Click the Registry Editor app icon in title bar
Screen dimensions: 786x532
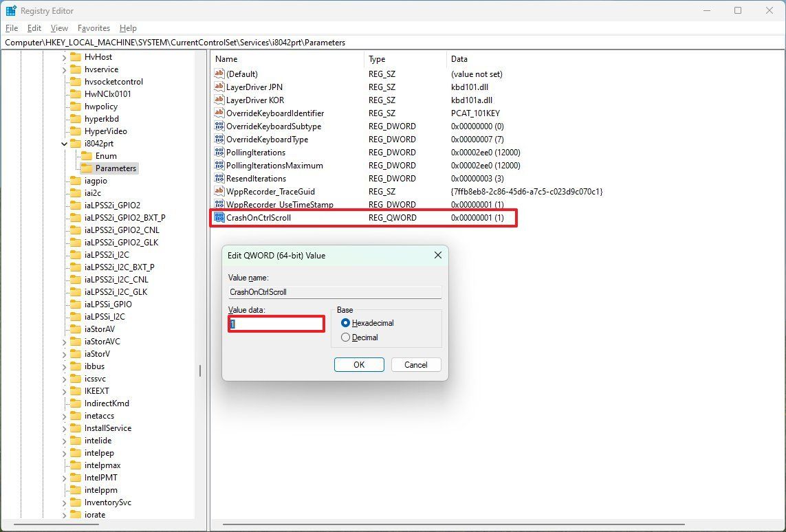coord(11,10)
